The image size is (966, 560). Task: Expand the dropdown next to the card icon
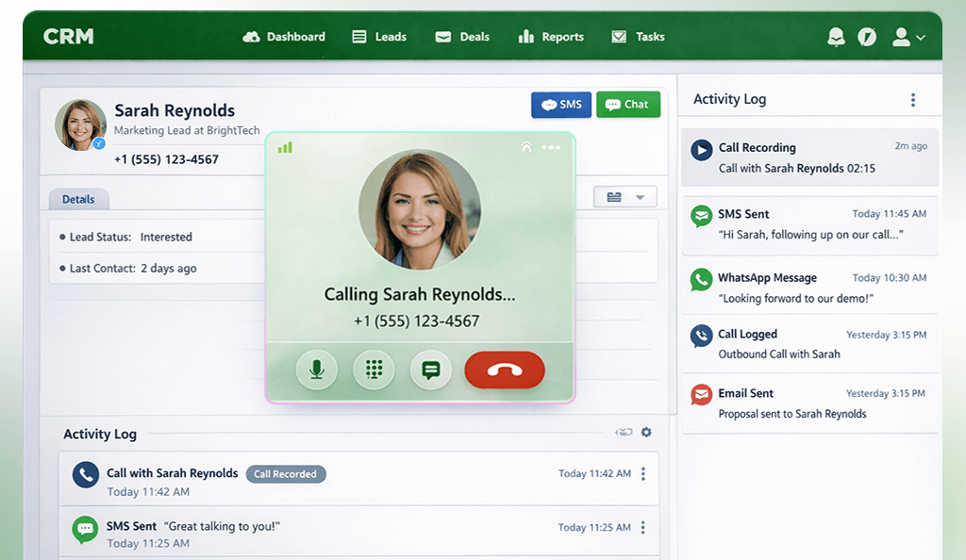point(640,196)
